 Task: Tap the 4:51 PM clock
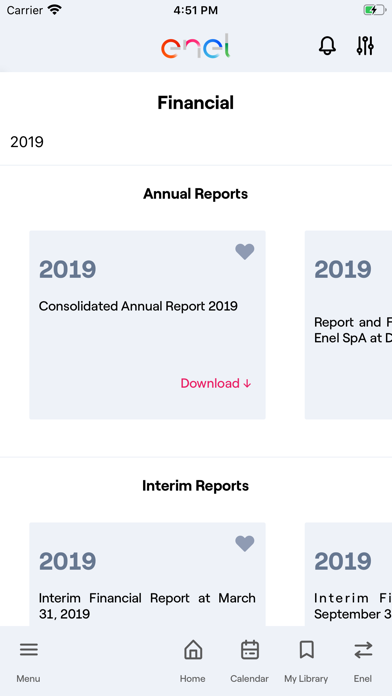pos(196,10)
